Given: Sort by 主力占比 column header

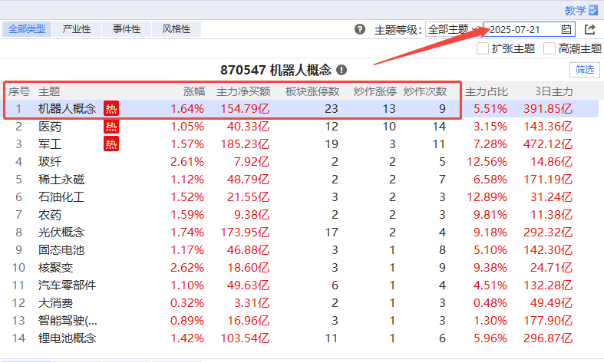Looking at the screenshot, I should click(x=486, y=92).
